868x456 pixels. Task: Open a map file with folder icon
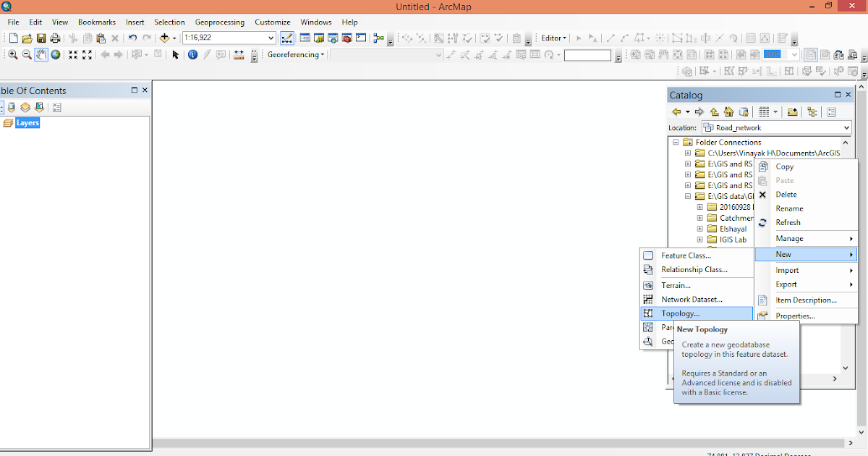(27, 38)
